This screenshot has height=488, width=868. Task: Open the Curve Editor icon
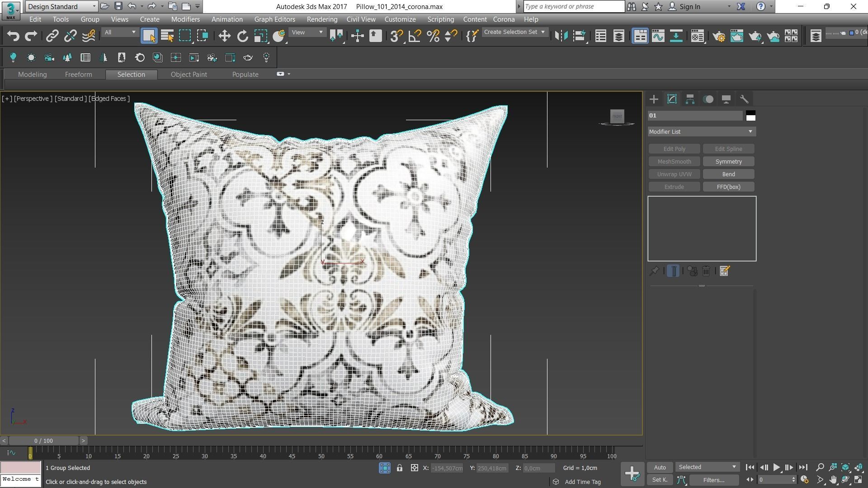[658, 36]
